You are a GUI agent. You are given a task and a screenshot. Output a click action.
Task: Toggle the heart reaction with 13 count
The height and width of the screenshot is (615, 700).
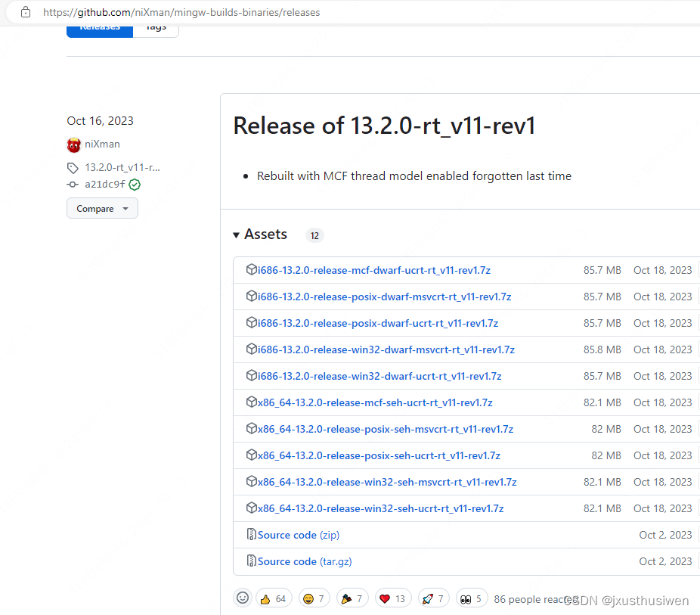(x=393, y=598)
